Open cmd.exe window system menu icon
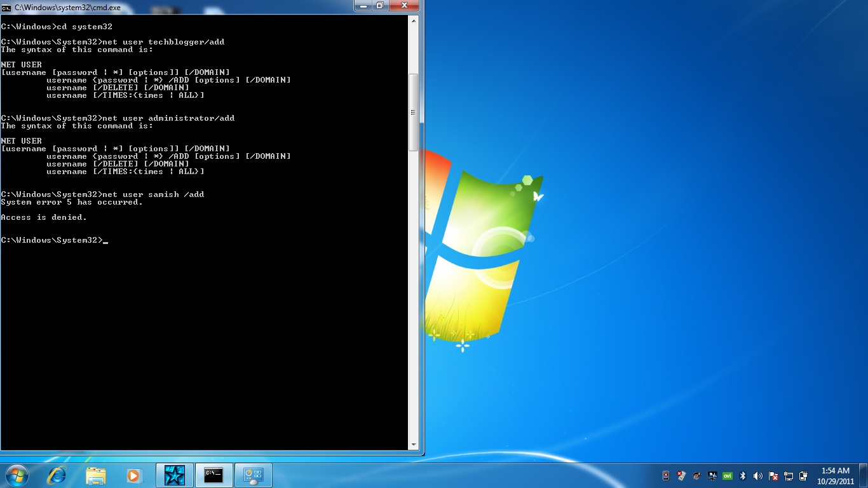 (x=7, y=8)
